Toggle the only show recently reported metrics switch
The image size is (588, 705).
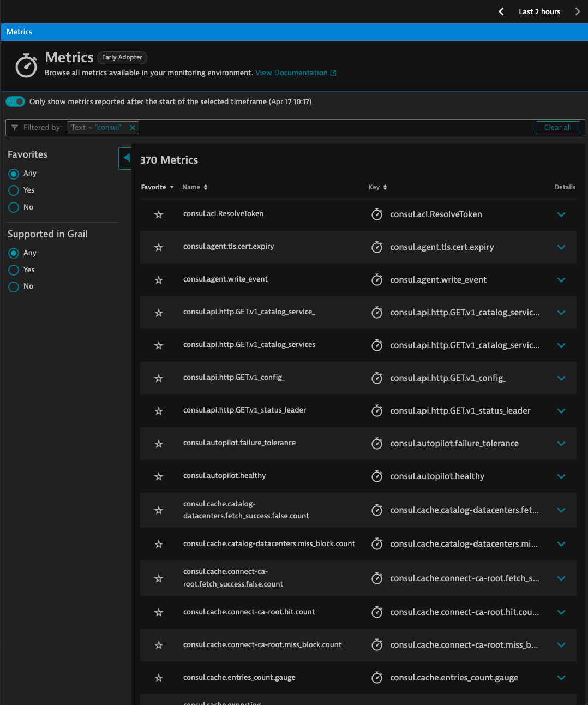(x=15, y=101)
